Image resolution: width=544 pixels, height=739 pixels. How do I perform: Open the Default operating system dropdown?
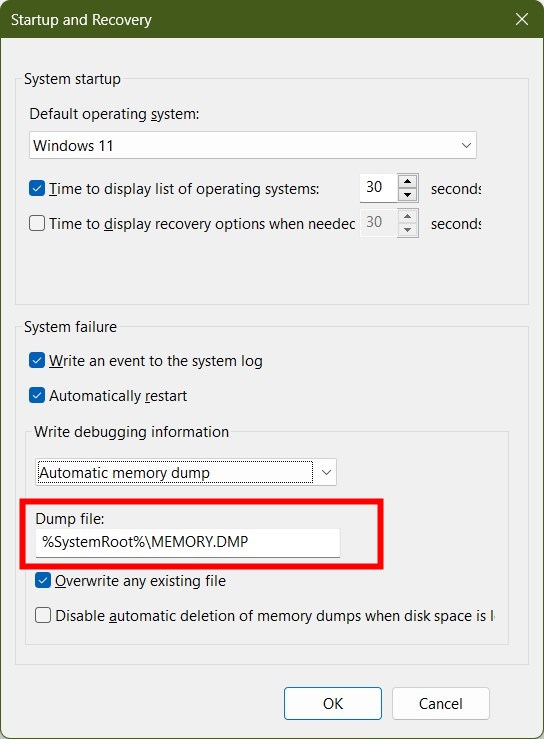(253, 145)
